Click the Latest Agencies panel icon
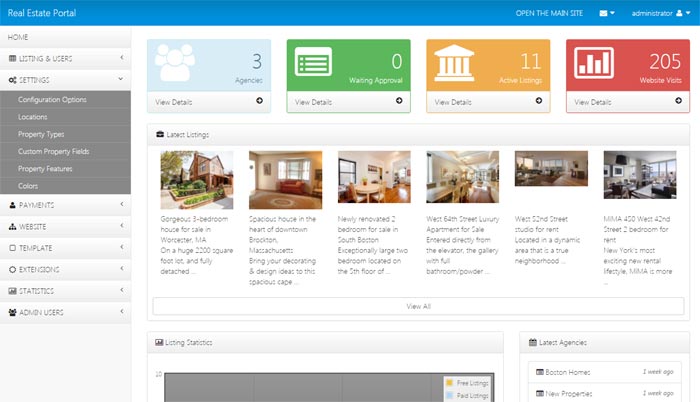This screenshot has height=402, width=700. (x=533, y=342)
